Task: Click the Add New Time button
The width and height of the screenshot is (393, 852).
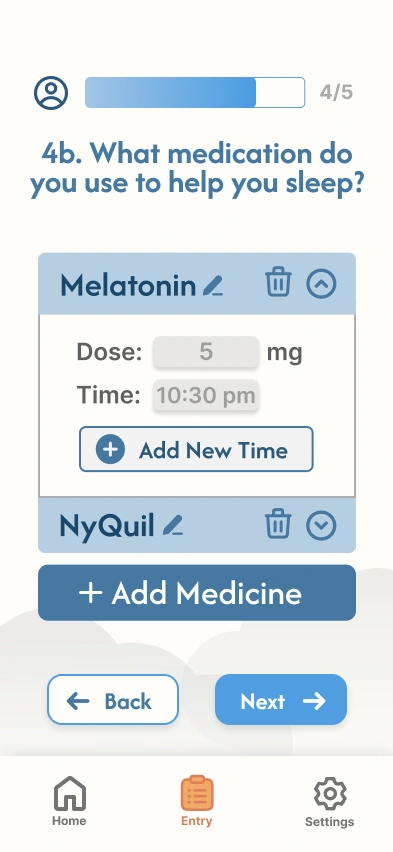Action: [x=196, y=449]
